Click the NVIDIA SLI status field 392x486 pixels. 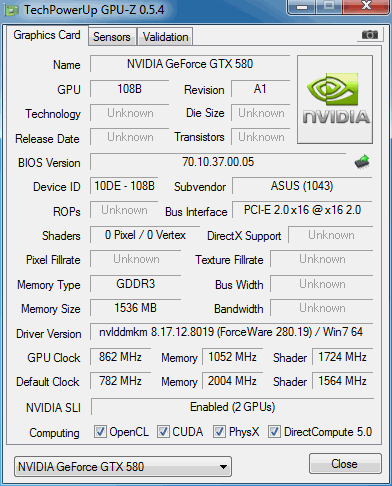[232, 407]
